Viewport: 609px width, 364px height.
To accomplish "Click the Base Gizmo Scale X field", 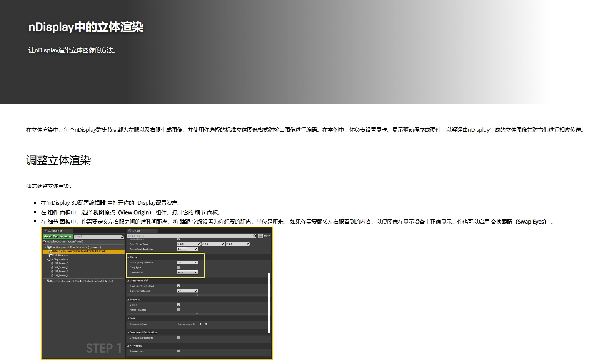I will point(189,244).
